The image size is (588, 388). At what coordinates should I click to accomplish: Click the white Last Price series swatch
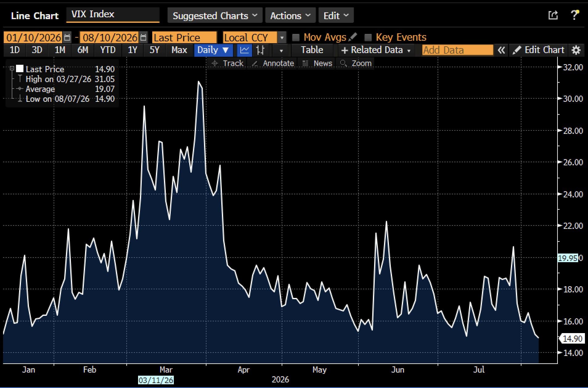20,68
